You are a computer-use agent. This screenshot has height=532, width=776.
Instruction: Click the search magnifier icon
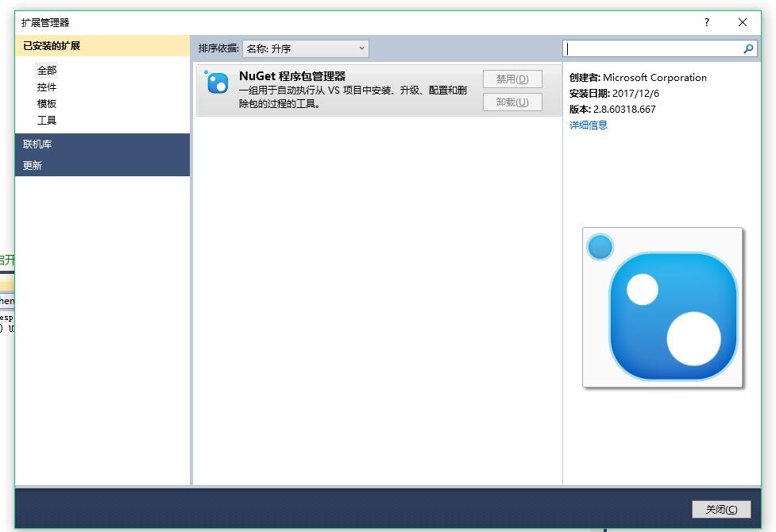748,48
